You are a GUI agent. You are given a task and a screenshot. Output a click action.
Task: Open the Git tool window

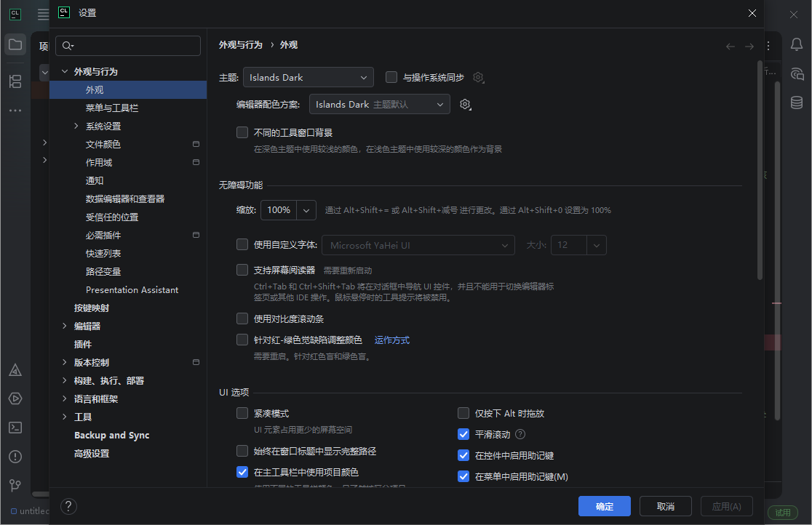coord(15,485)
